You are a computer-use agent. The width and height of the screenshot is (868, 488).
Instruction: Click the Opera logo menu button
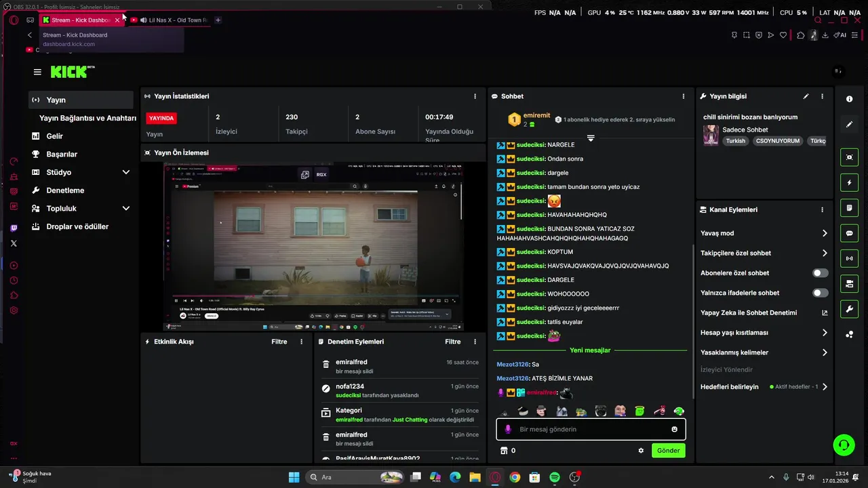click(x=14, y=20)
